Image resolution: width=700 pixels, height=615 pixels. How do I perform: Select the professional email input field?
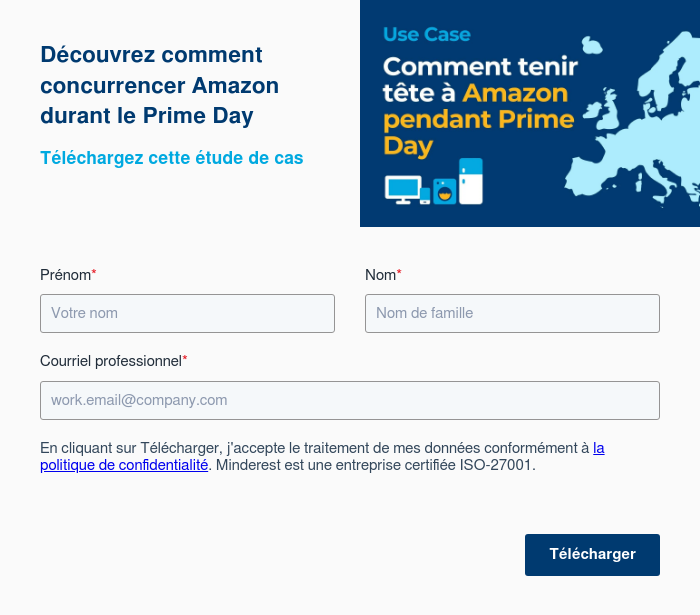[x=349, y=400]
